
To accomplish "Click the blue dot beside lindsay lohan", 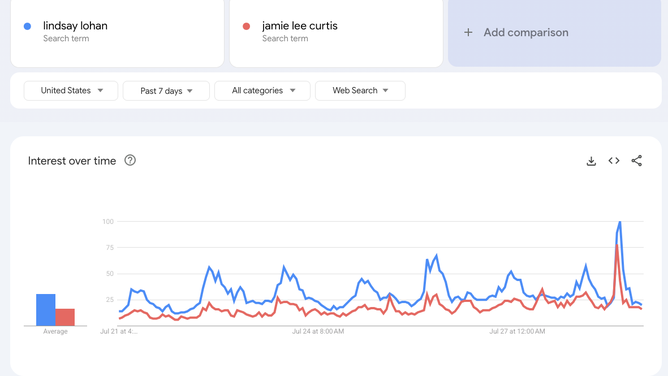I will tap(27, 26).
